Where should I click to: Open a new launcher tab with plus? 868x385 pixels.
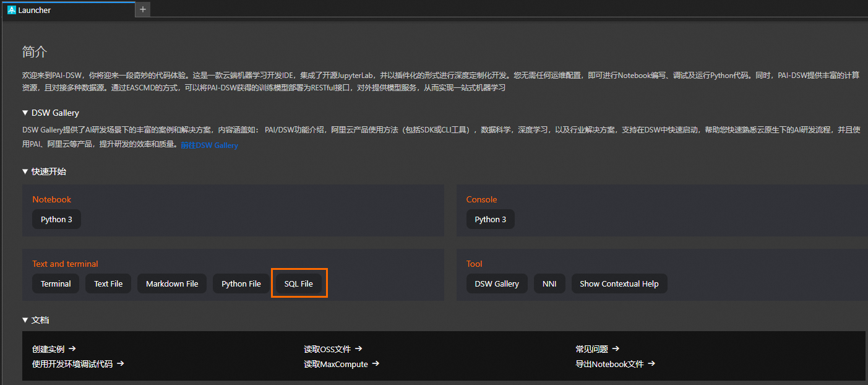[143, 9]
